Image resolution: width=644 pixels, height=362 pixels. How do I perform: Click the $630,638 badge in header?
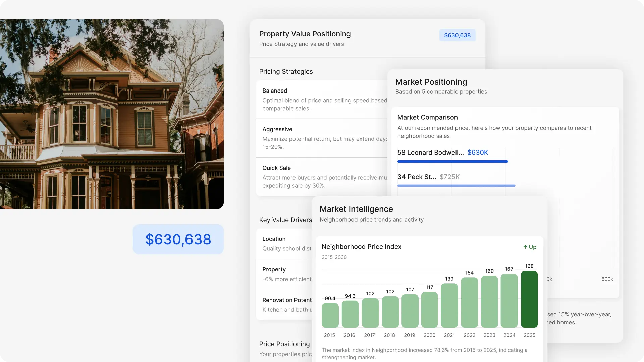tap(457, 35)
